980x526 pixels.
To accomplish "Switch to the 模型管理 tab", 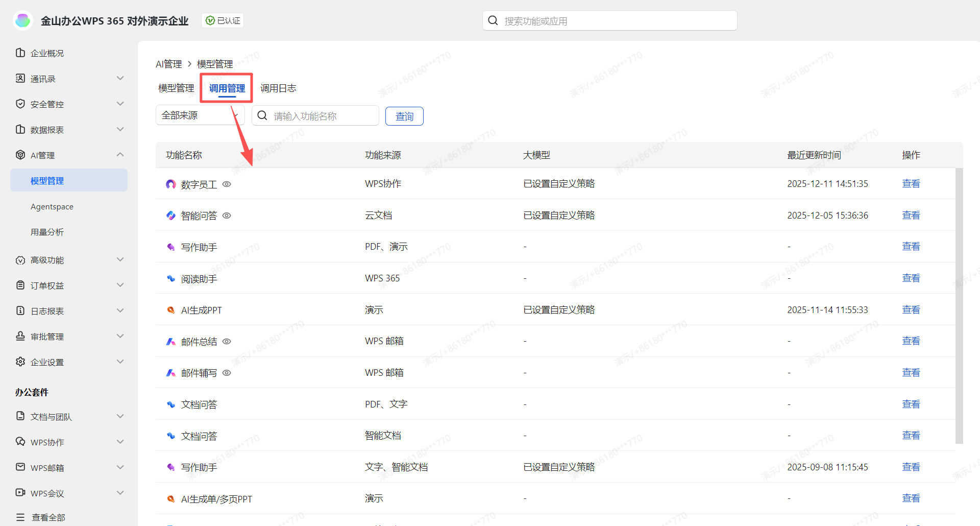I will [x=176, y=88].
